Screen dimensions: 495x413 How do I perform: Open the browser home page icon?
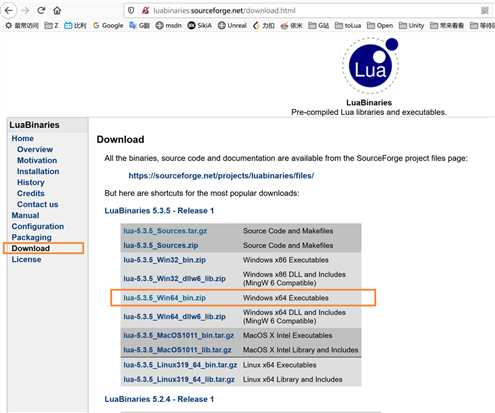tap(57, 11)
